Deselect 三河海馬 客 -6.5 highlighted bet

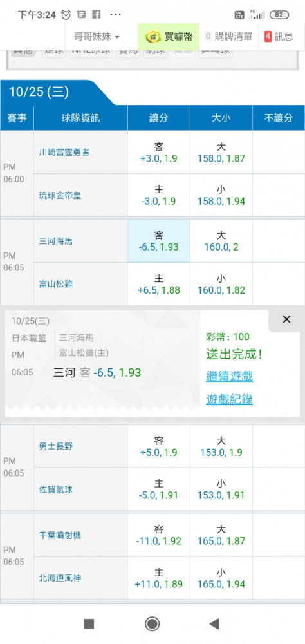pos(159,241)
